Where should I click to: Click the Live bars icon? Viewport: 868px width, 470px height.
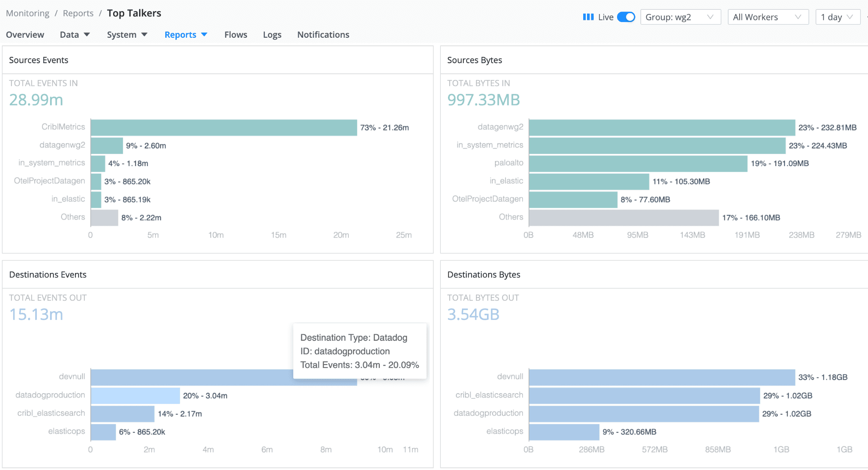click(x=588, y=17)
